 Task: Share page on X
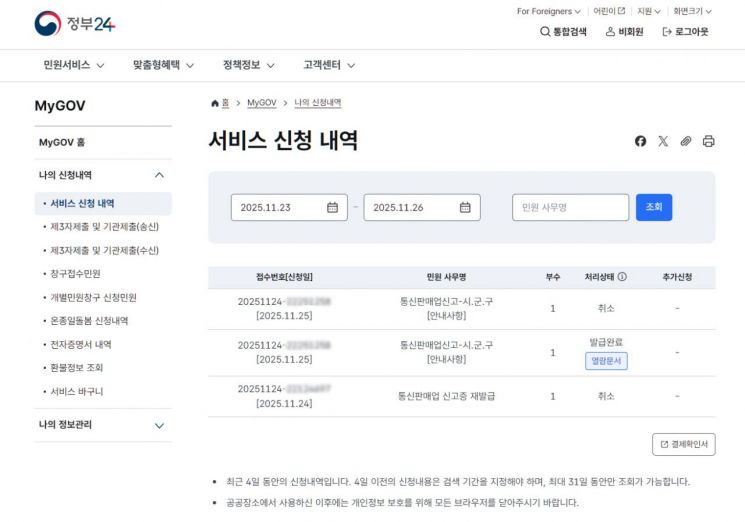(663, 141)
